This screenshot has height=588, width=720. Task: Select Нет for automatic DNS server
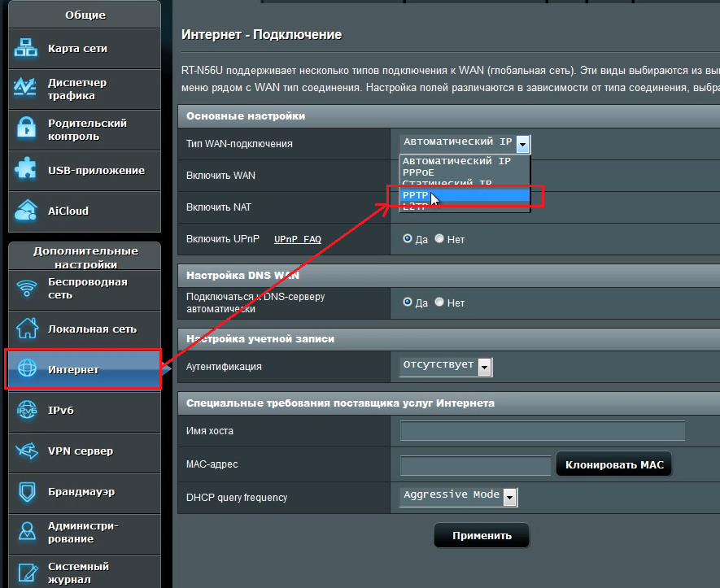point(439,302)
